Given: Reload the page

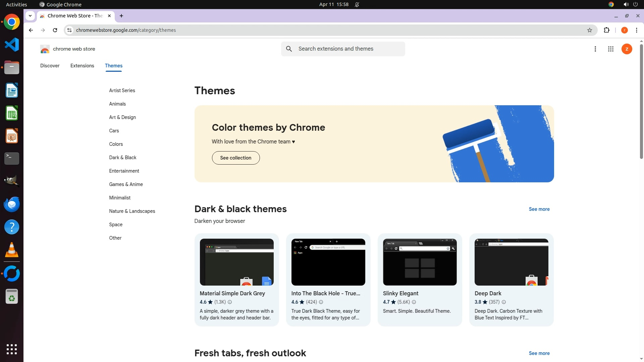Looking at the screenshot, I should pyautogui.click(x=55, y=30).
